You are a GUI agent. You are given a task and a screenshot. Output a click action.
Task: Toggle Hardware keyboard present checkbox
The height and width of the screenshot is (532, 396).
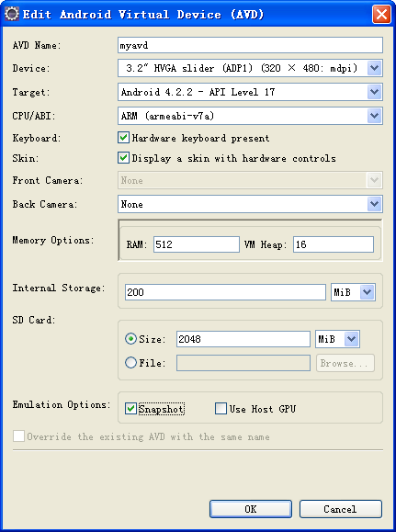pos(123,138)
